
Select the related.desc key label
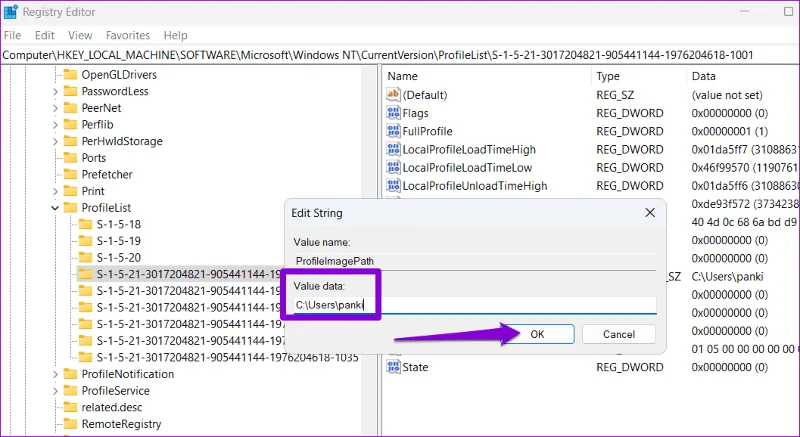tap(112, 407)
